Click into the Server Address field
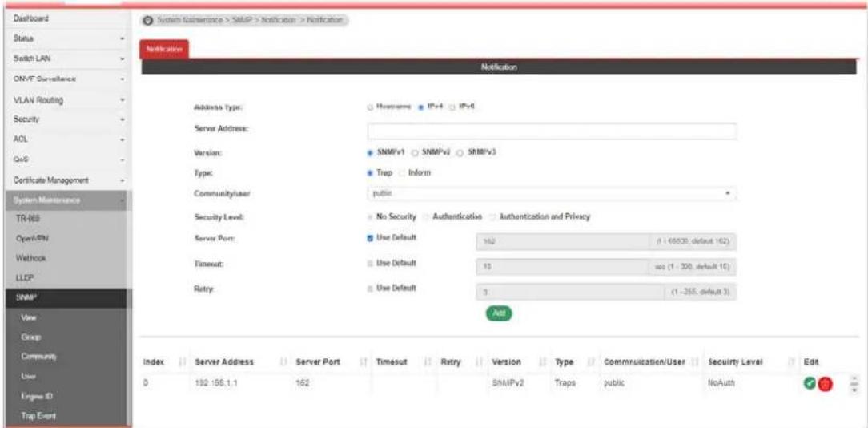Viewport: 868px width, 428px height. (552, 131)
